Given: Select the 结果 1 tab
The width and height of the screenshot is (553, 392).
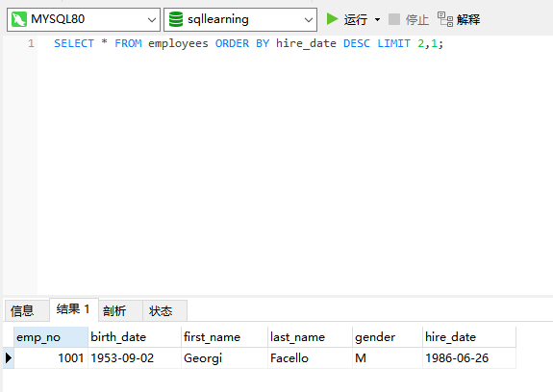Looking at the screenshot, I should coord(74,309).
